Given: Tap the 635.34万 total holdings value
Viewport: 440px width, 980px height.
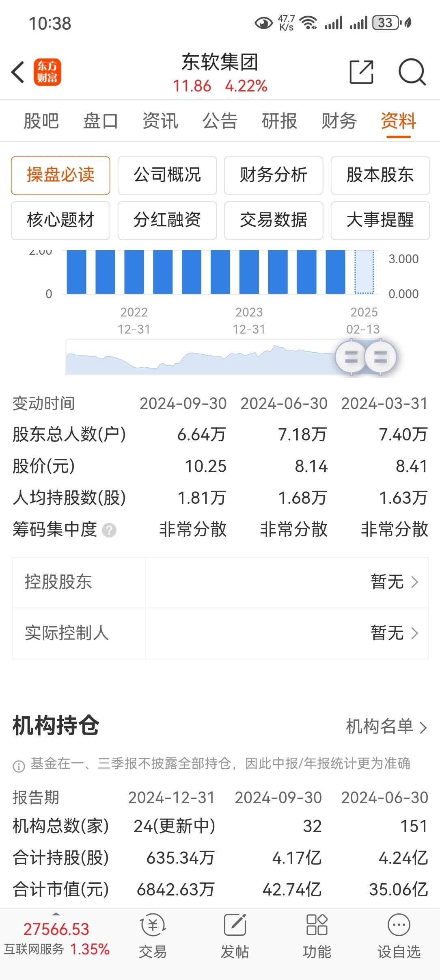Looking at the screenshot, I should 180,858.
